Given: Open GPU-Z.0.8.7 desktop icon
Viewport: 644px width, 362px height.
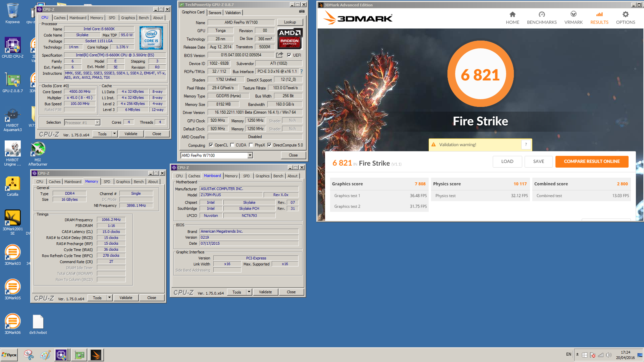Looking at the screenshot, I should [x=12, y=82].
